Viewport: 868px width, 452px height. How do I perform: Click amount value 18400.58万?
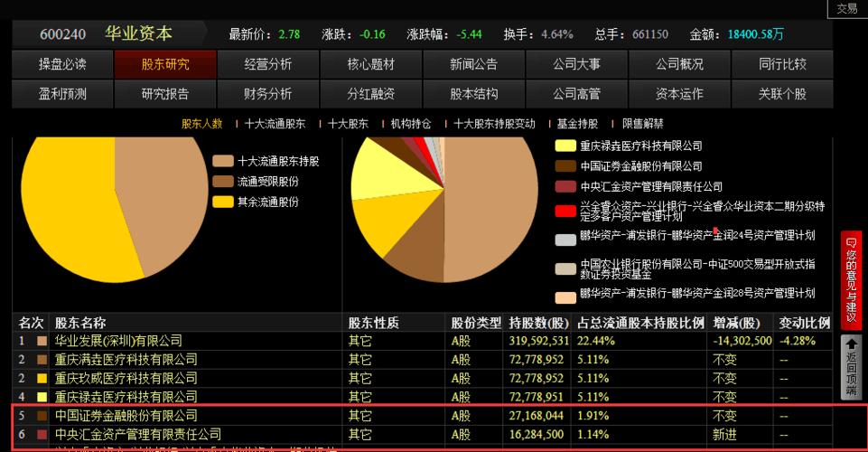click(x=755, y=34)
